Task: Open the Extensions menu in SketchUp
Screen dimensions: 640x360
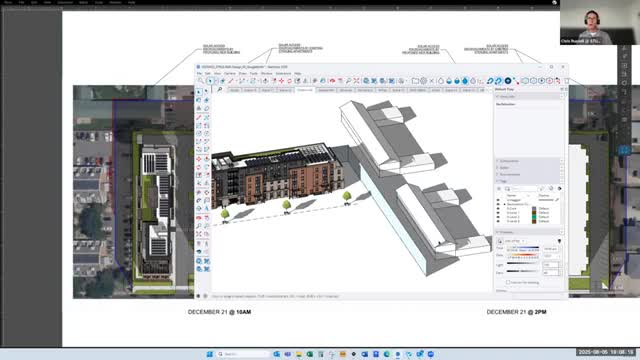Action: 283,73
